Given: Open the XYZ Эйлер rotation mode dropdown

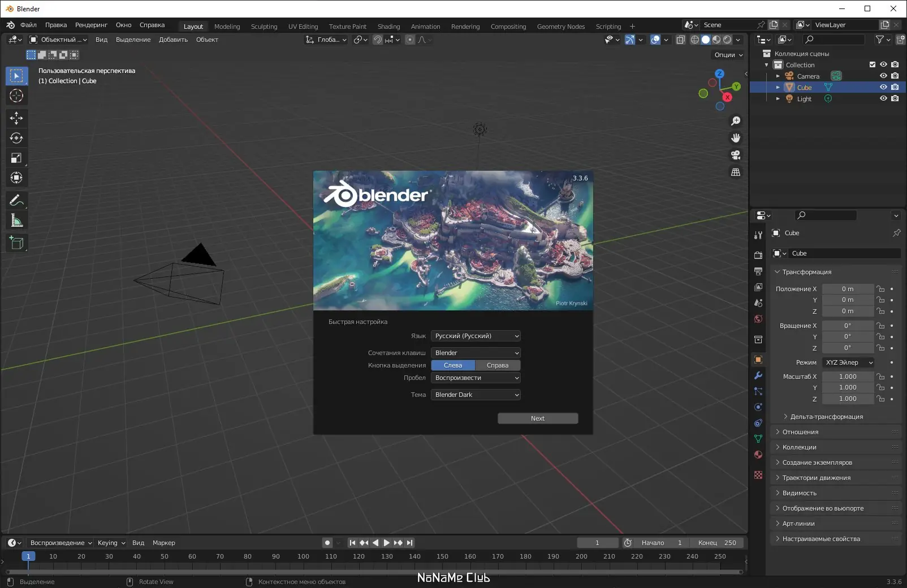Looking at the screenshot, I should [848, 362].
